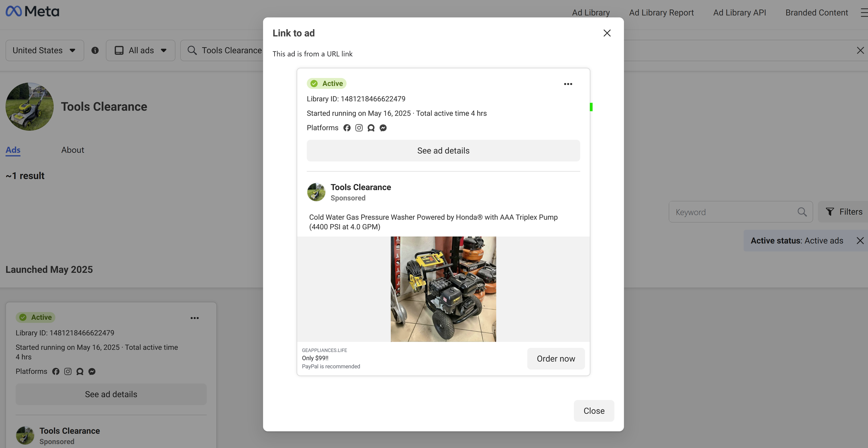
Task: Open the Filters button
Action: (x=844, y=212)
